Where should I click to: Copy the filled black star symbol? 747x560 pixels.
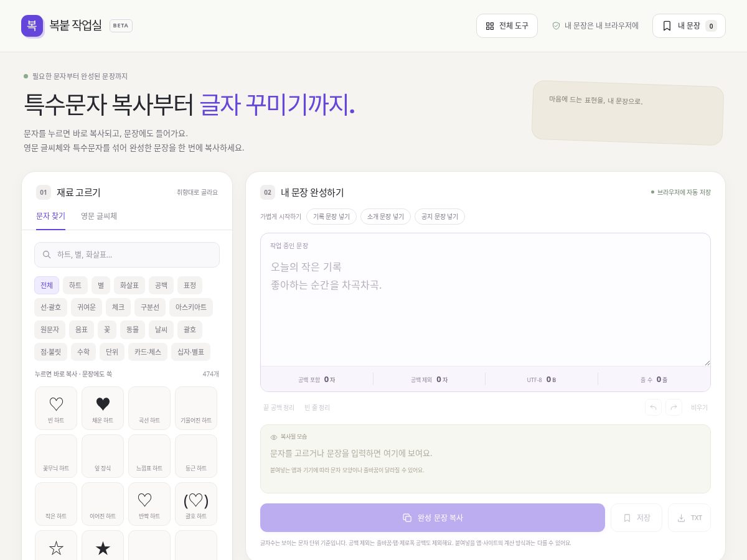[x=103, y=546]
